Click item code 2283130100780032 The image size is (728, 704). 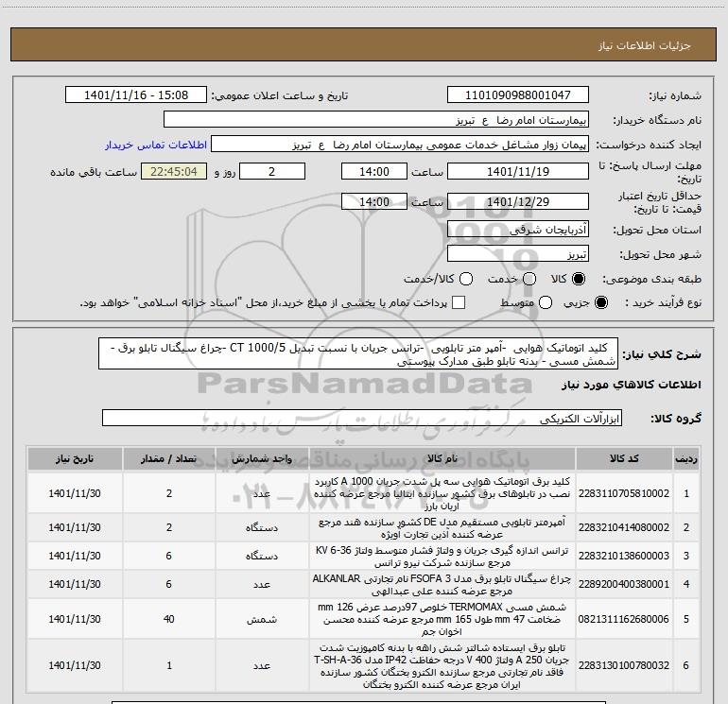(624, 665)
